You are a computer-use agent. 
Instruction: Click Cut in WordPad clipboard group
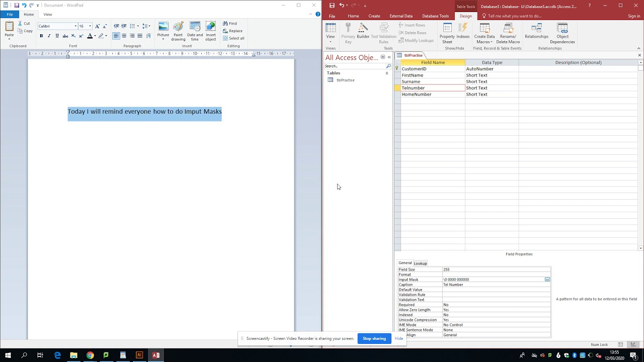tap(24, 24)
